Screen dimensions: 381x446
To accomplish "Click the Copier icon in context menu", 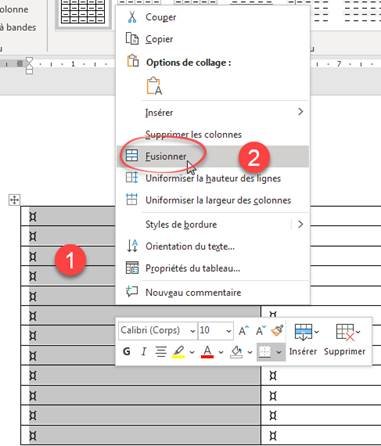I will point(132,39).
